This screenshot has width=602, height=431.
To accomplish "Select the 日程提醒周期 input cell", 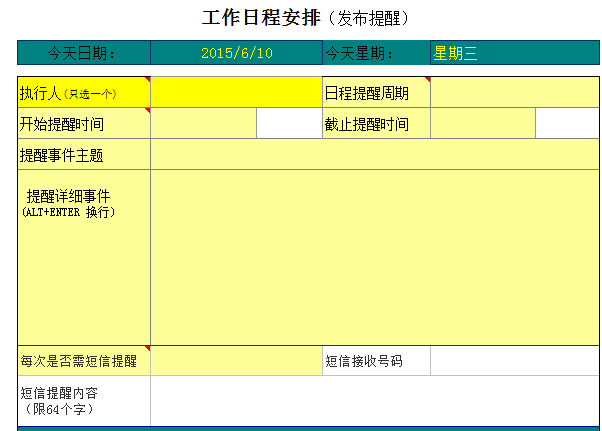I will (x=514, y=93).
